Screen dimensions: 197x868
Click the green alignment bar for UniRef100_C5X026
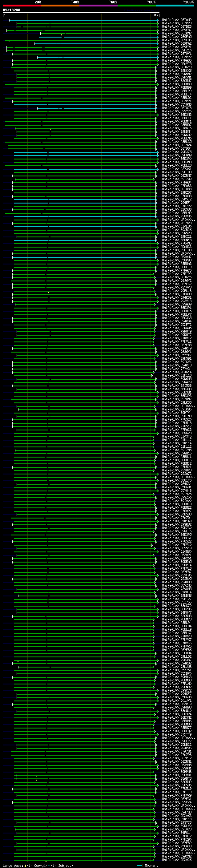pyautogui.click(x=85, y=860)
